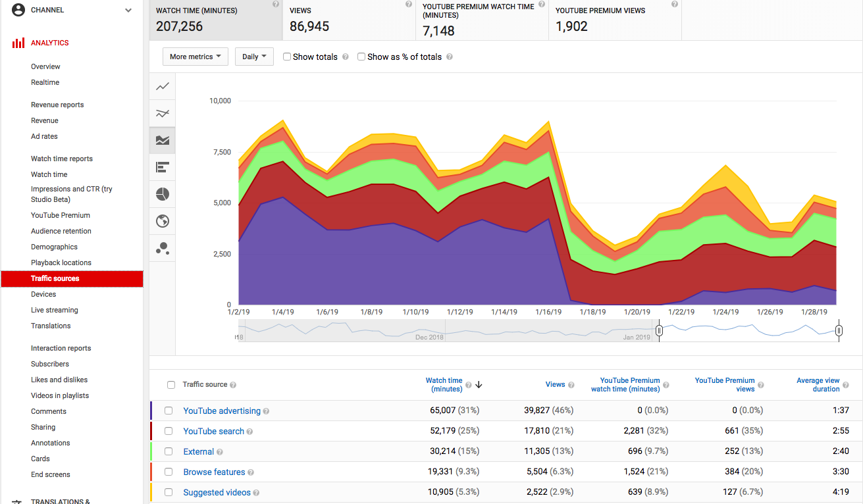
Task: Open the Daily granularity dropdown
Action: point(254,57)
